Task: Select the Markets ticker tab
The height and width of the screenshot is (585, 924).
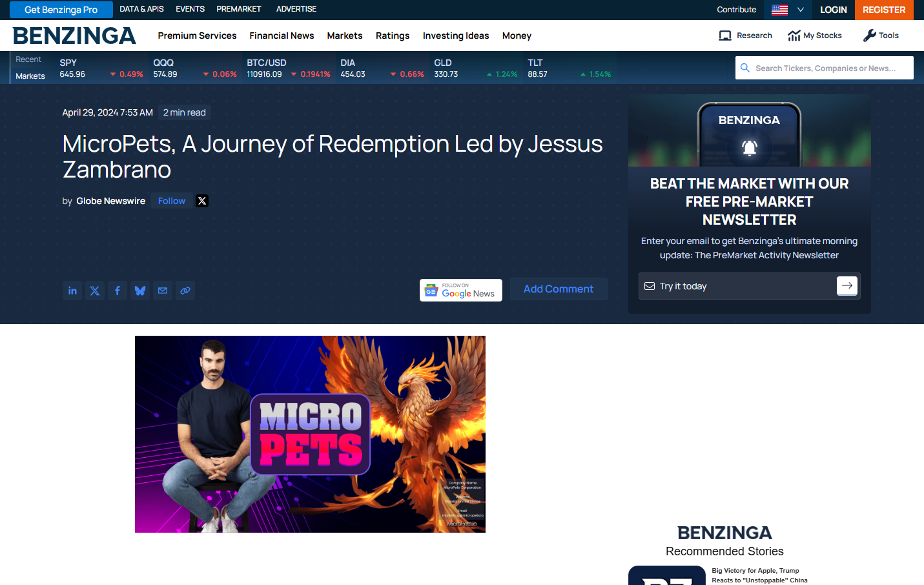Action: coord(30,76)
